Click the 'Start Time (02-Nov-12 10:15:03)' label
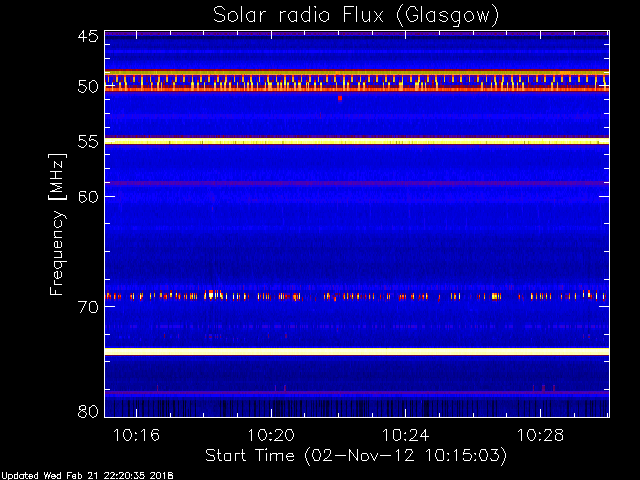Image resolution: width=640 pixels, height=480 pixels. (x=356, y=456)
